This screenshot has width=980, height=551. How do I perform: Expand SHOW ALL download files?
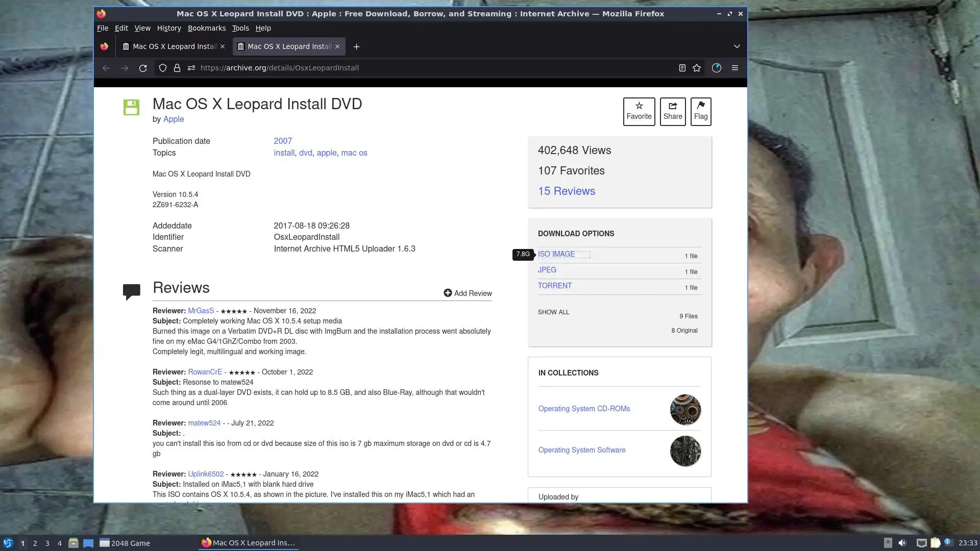pyautogui.click(x=553, y=312)
